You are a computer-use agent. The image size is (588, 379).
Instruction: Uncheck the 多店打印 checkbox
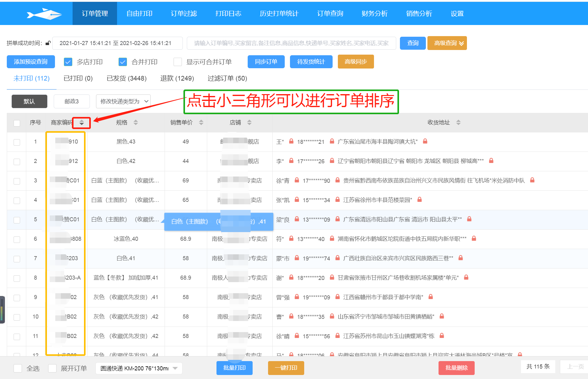pyautogui.click(x=68, y=62)
